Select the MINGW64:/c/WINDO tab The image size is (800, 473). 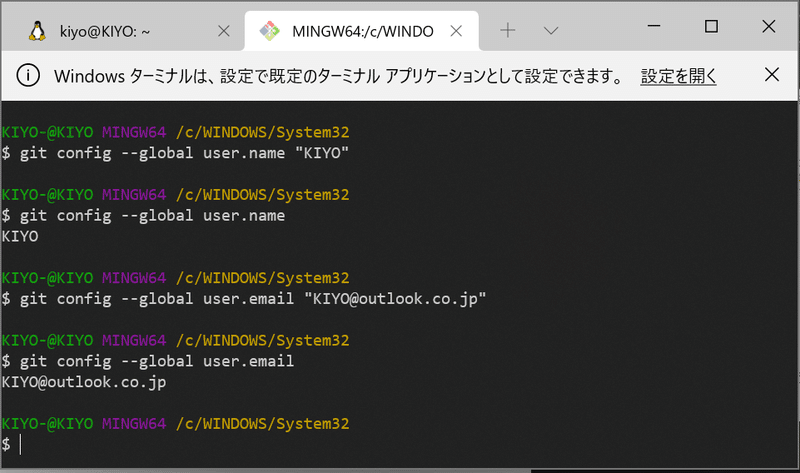pyautogui.click(x=362, y=31)
